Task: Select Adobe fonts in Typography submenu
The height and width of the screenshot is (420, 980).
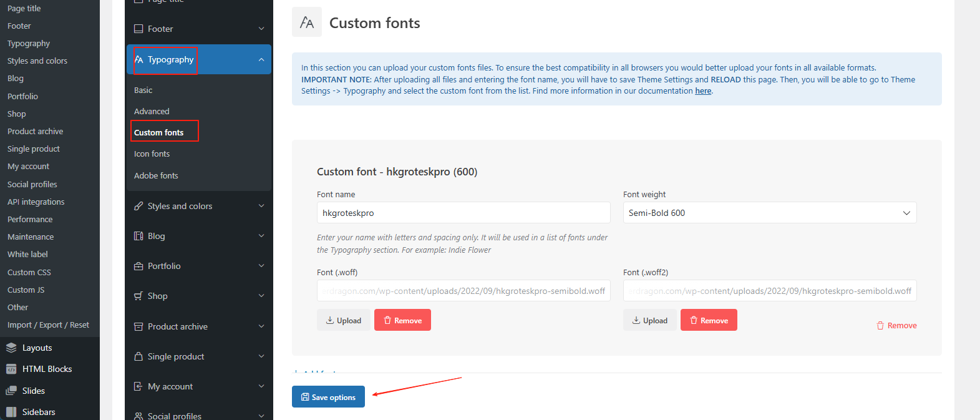Action: [156, 176]
